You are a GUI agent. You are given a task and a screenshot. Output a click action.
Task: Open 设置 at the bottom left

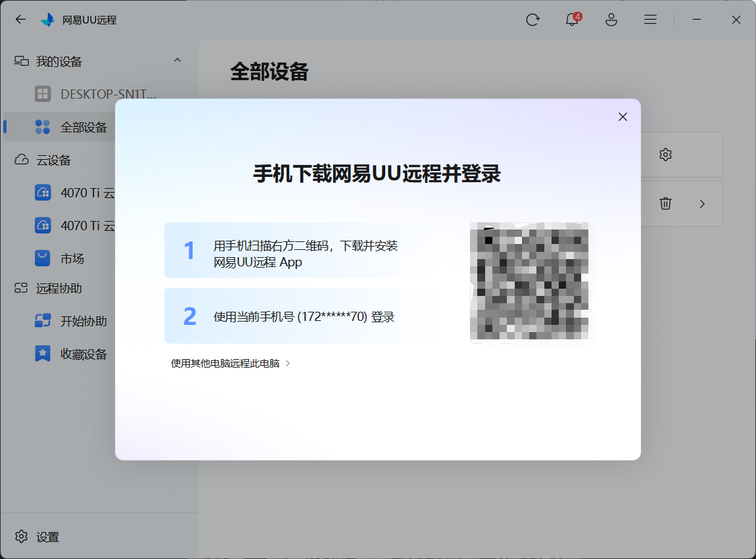(48, 537)
